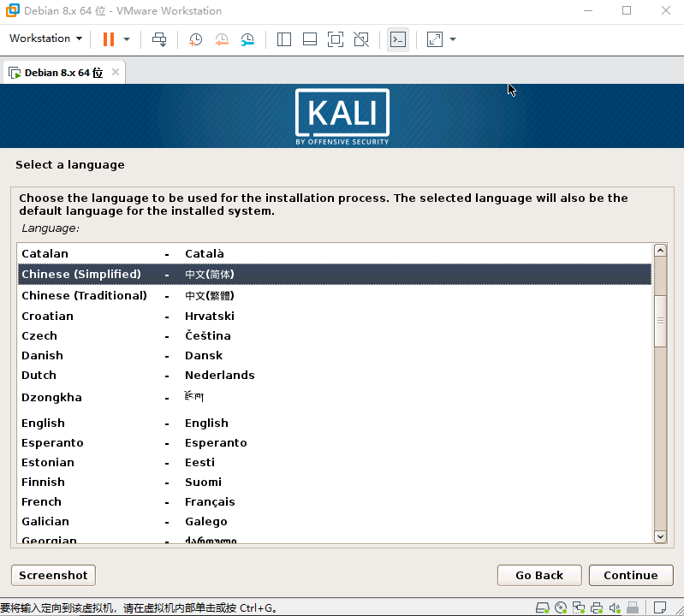The height and width of the screenshot is (616, 684).
Task: Minimize the VMware Workstation window
Action: click(588, 10)
